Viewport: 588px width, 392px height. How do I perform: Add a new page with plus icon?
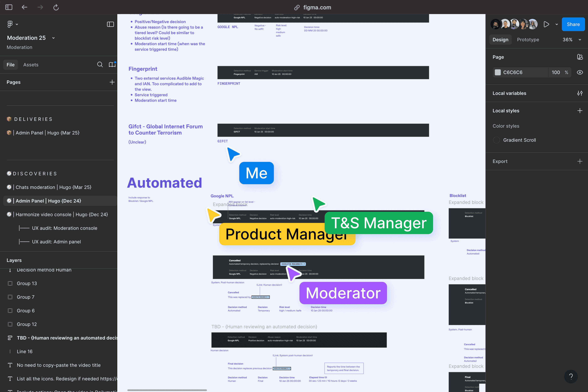tap(112, 82)
